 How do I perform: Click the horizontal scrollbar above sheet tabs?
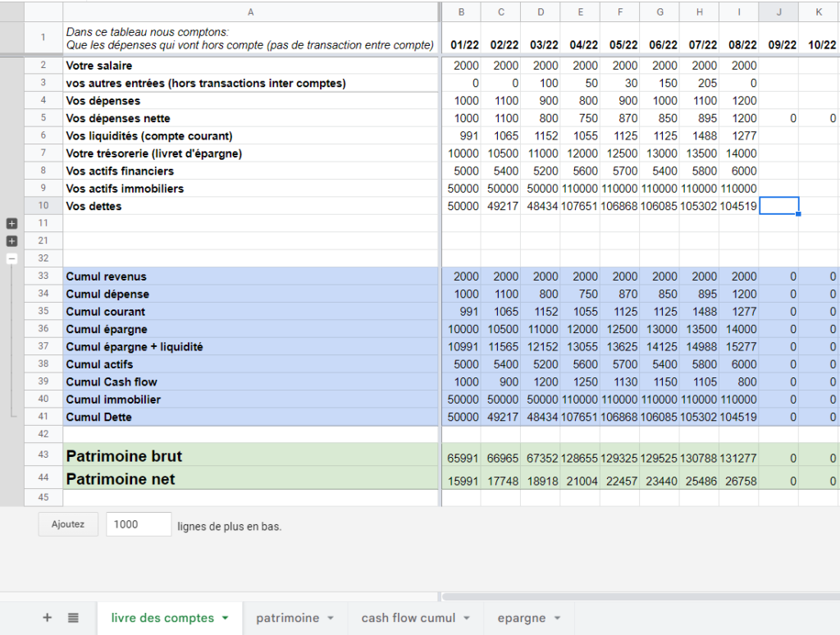(640, 596)
